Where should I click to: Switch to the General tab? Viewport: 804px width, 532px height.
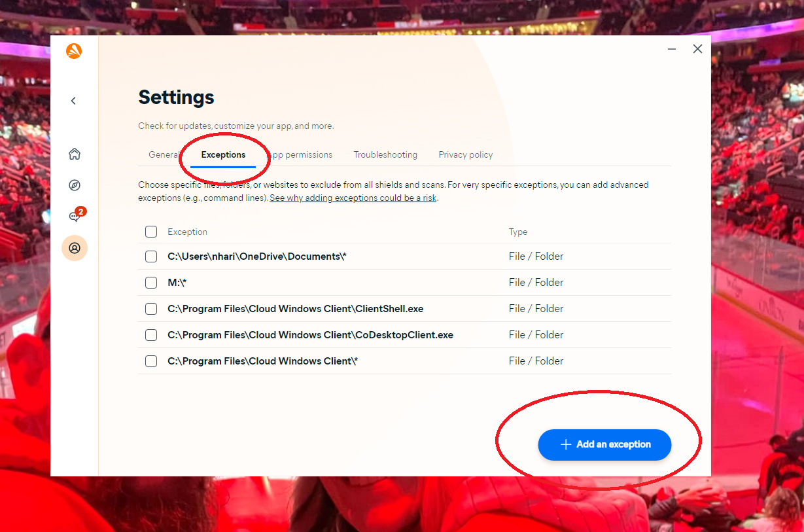(x=164, y=155)
